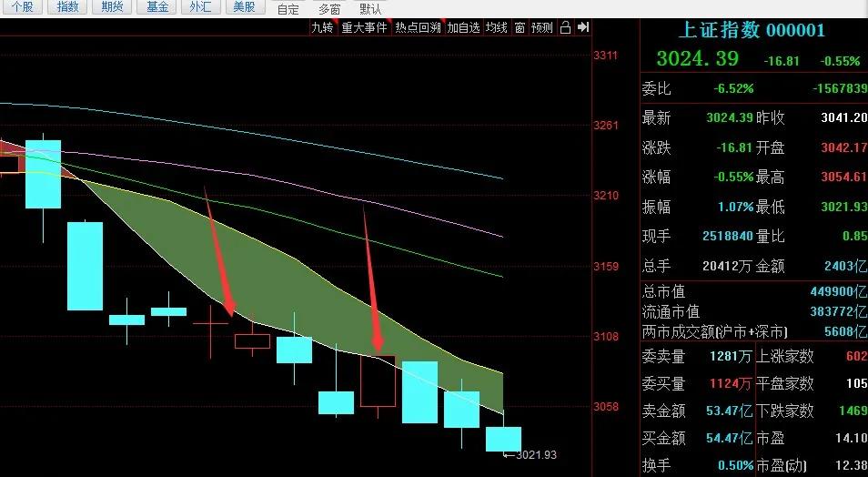Click the 买金额 value 54.47亿
Viewport: 868px width, 477px height.
coord(729,438)
